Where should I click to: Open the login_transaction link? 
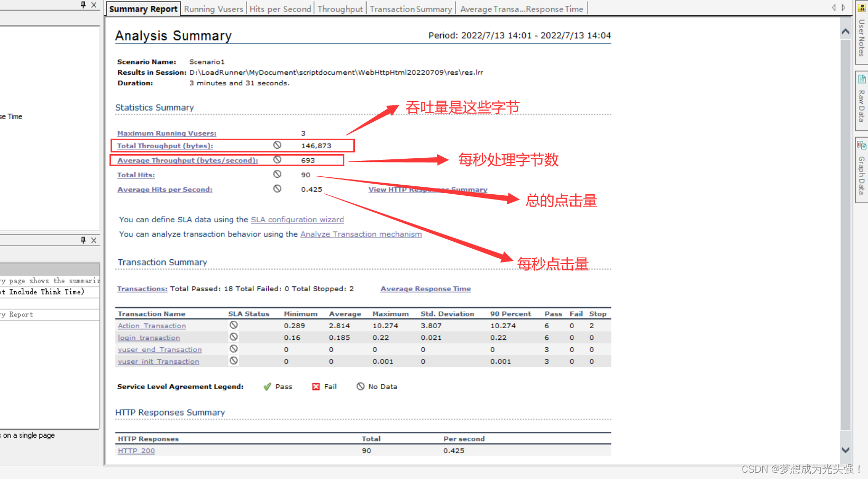149,338
